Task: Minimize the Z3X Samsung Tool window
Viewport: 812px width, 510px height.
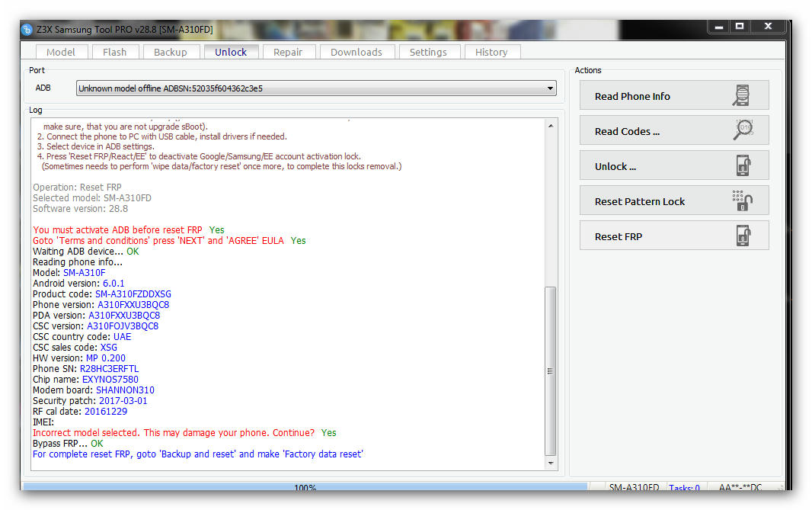Action: click(x=719, y=27)
